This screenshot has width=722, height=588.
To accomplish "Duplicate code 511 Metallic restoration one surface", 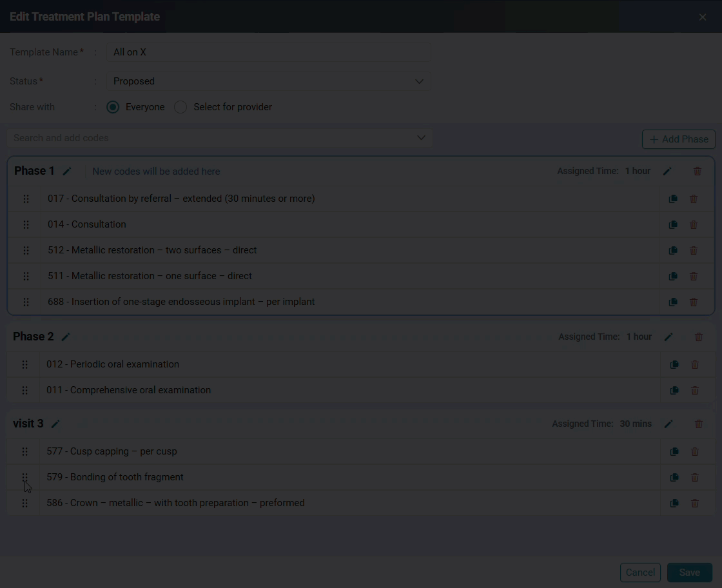I will click(x=673, y=277).
